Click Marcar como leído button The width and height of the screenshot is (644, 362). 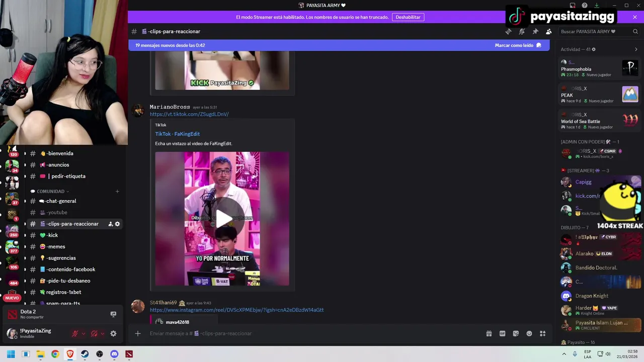coord(518,45)
